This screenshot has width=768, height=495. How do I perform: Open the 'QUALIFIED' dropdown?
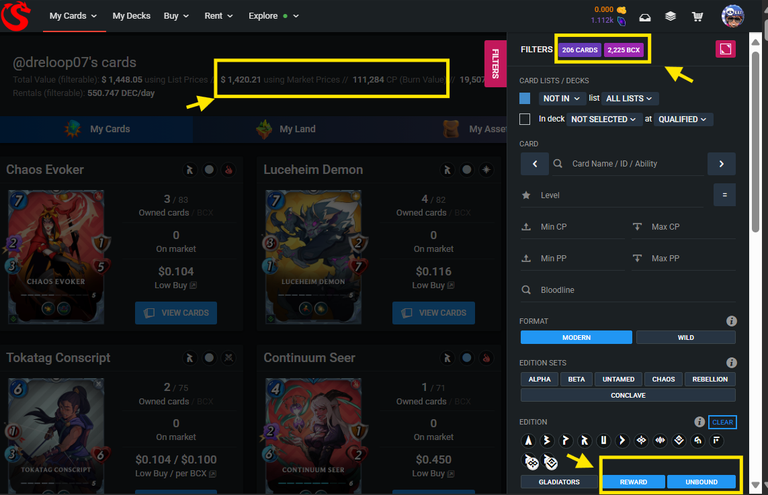(x=682, y=119)
